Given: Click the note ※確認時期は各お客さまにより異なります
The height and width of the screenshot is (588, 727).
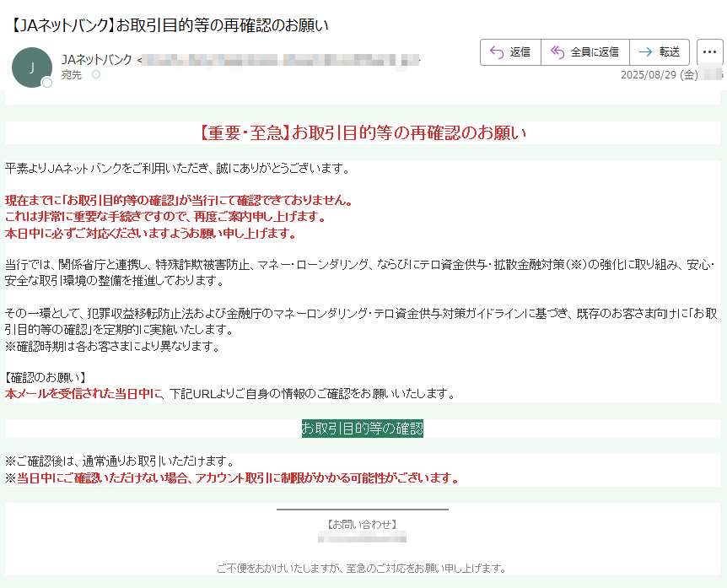Looking at the screenshot, I should [x=113, y=346].
